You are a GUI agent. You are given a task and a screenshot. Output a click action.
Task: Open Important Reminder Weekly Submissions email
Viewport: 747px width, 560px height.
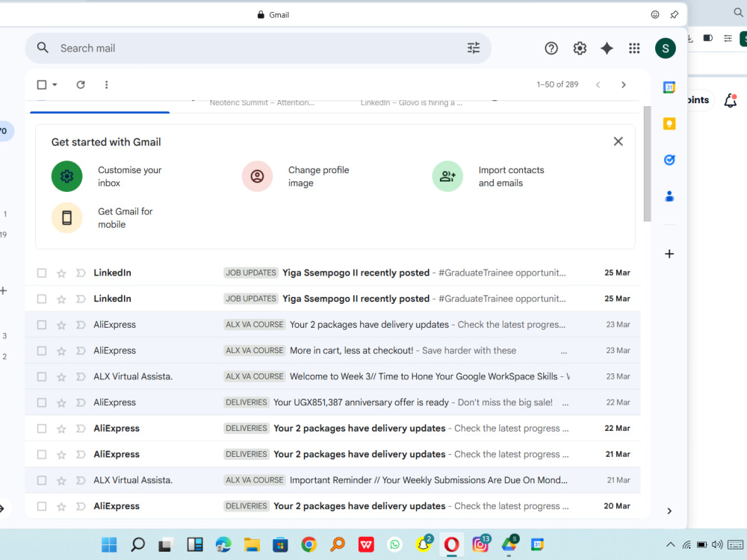click(x=332, y=480)
